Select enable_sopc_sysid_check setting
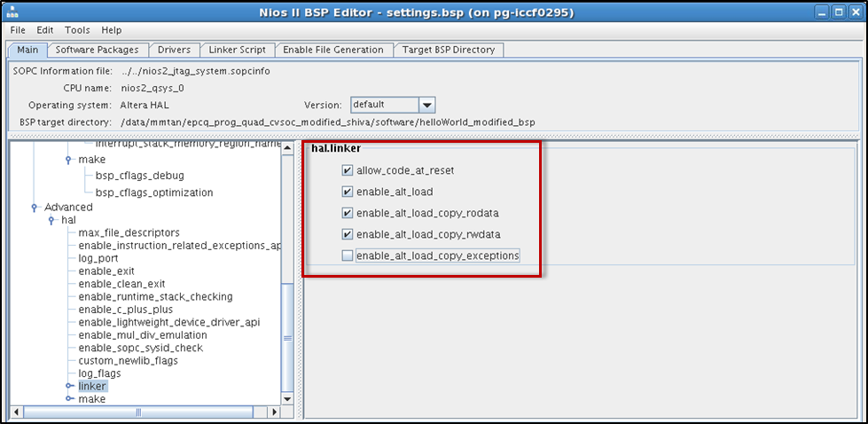Image resolution: width=868 pixels, height=424 pixels. (x=141, y=348)
